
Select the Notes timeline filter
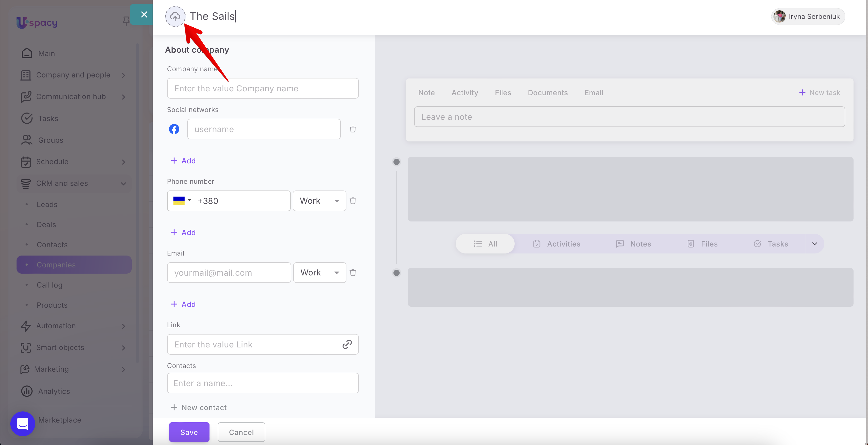[x=633, y=244]
